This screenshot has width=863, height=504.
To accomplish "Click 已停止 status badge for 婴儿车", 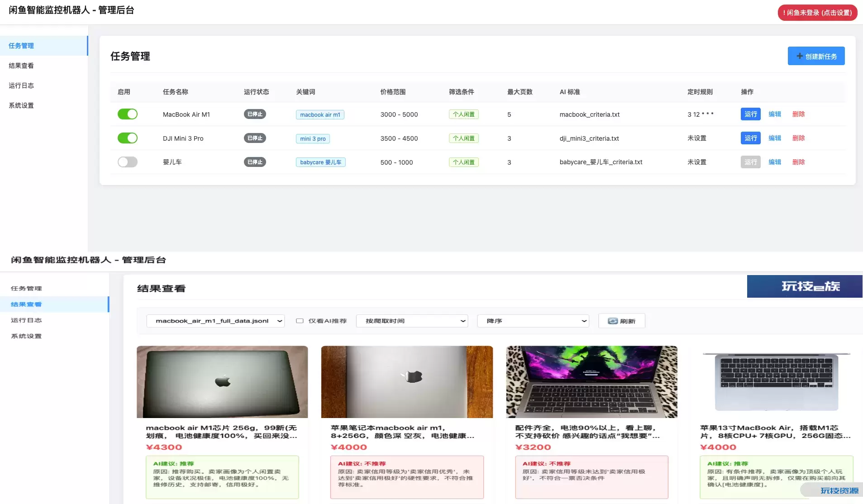I will pyautogui.click(x=255, y=162).
